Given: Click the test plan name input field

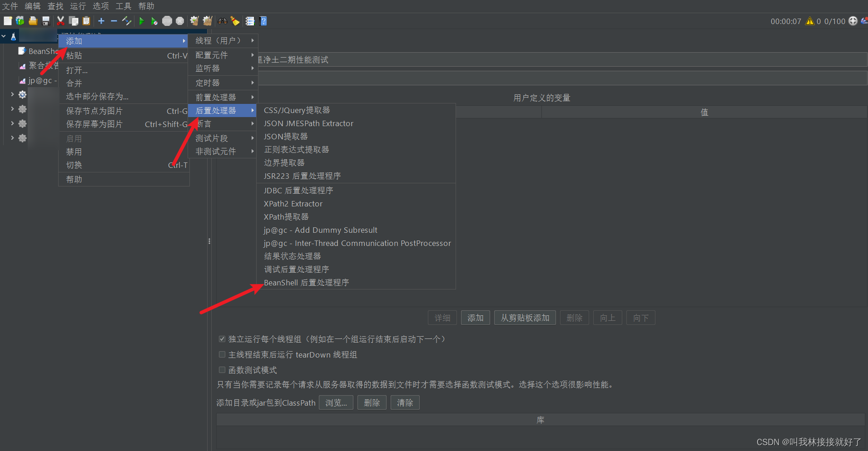Looking at the screenshot, I should click(562, 59).
